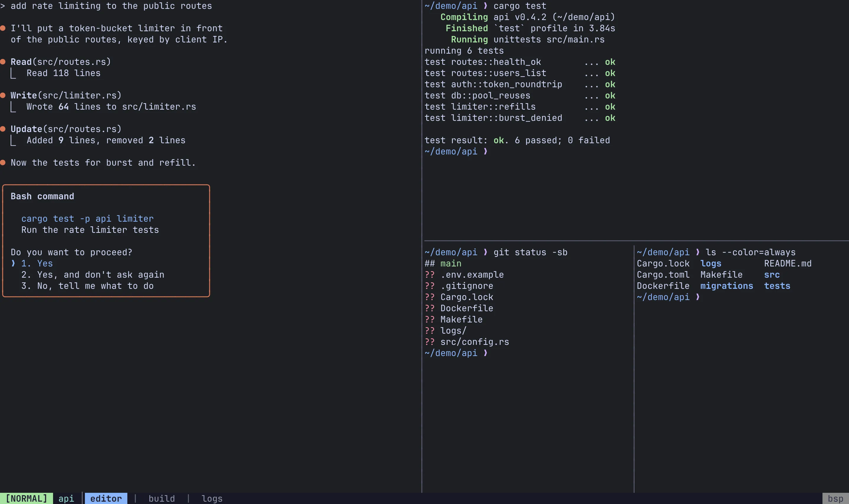The height and width of the screenshot is (504, 849).
Task: Click the '?? .env.example' status entry
Action: tap(464, 275)
